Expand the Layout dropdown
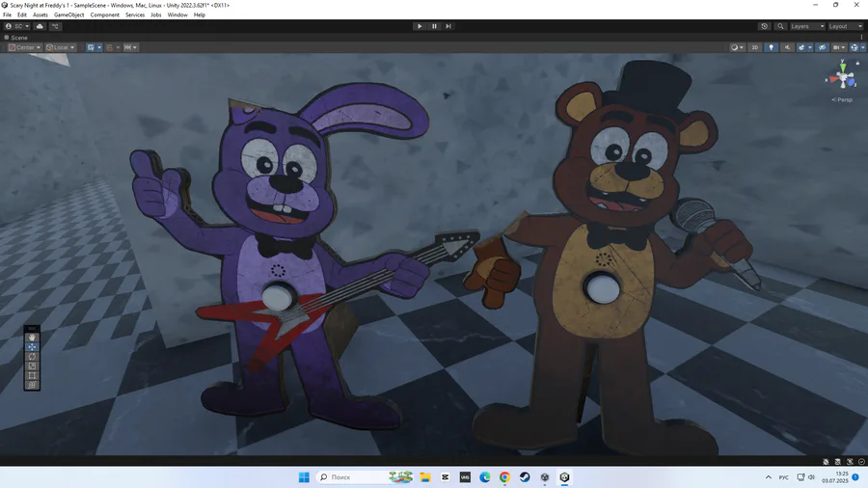Image resolution: width=868 pixels, height=488 pixels. coord(845,26)
